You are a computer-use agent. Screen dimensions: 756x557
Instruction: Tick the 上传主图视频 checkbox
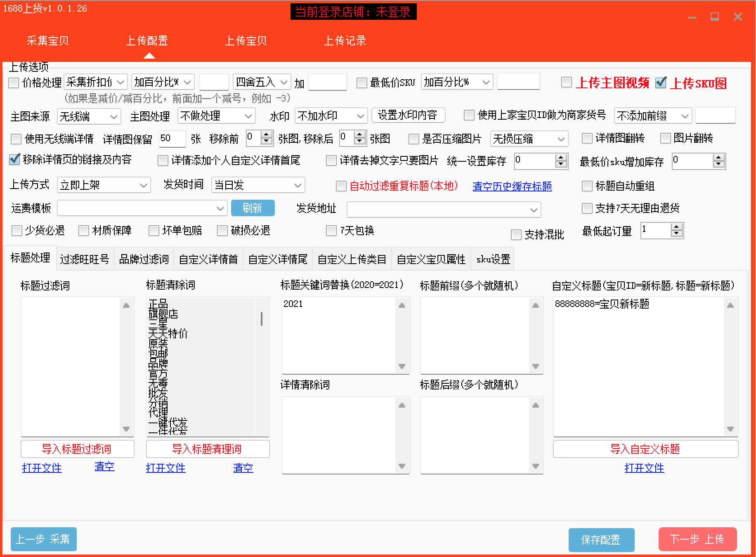tap(567, 82)
